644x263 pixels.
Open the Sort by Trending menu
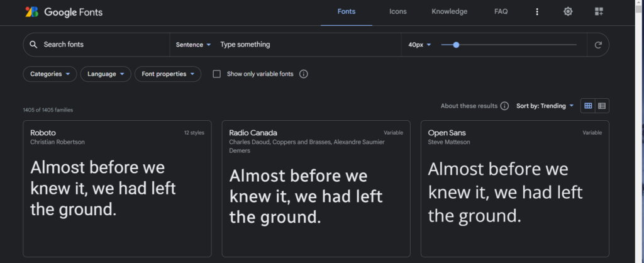pyautogui.click(x=545, y=106)
